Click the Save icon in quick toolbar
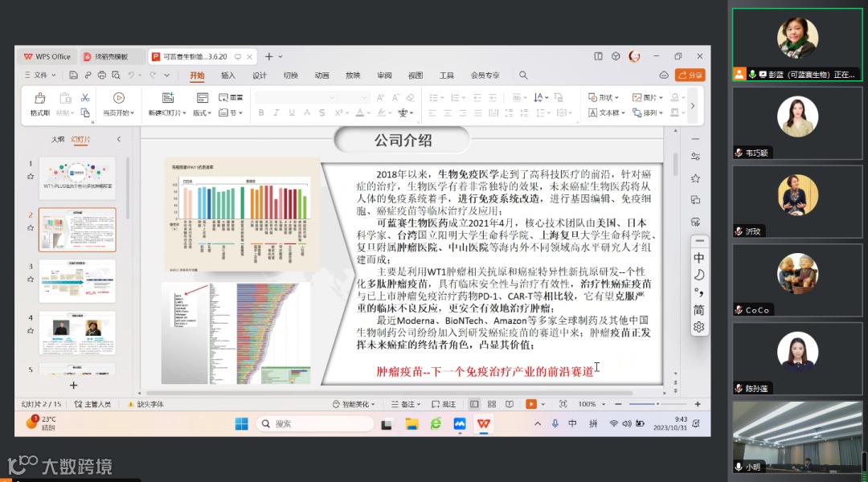Image resolution: width=868 pixels, height=482 pixels. (73, 76)
